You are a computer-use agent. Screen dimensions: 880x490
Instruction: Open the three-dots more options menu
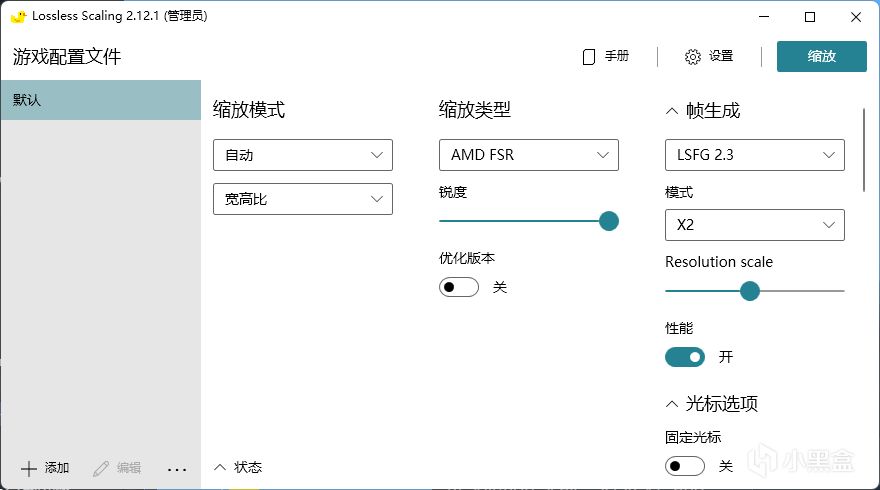point(177,469)
